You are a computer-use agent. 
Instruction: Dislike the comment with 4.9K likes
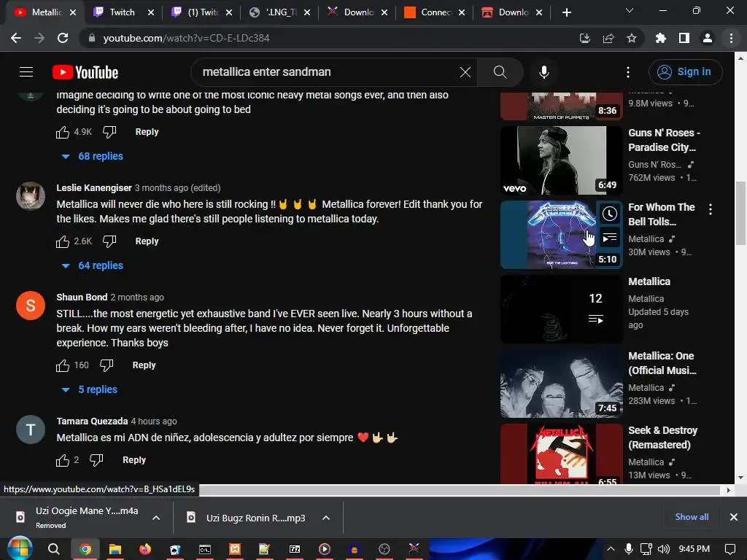pos(109,132)
